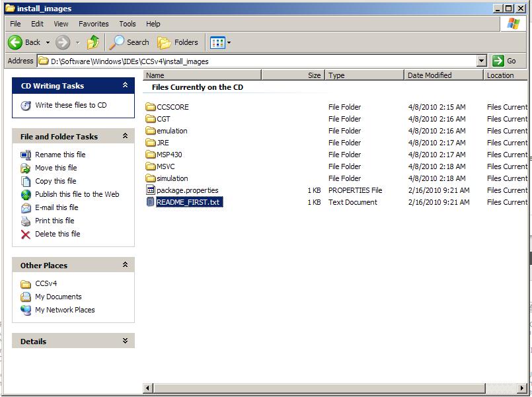The height and width of the screenshot is (397, 532).
Task: Click 'Files Currently on the CD' group header
Action: (198, 87)
